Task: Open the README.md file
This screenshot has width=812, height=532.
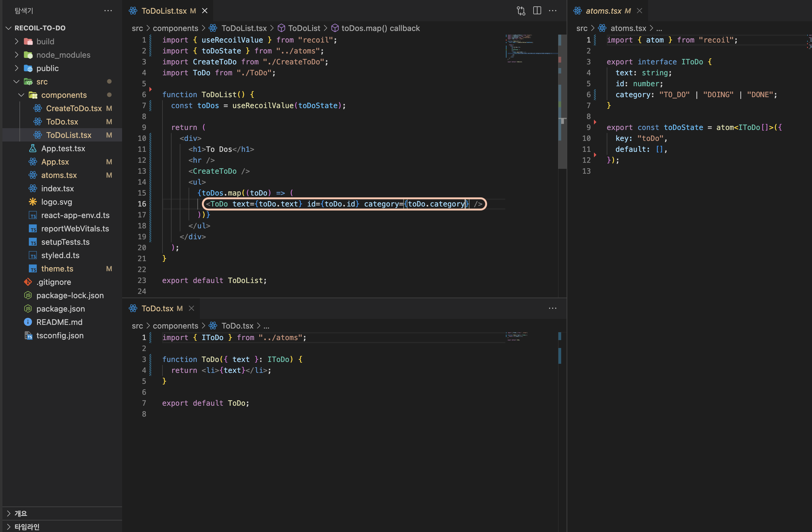Action: [59, 322]
